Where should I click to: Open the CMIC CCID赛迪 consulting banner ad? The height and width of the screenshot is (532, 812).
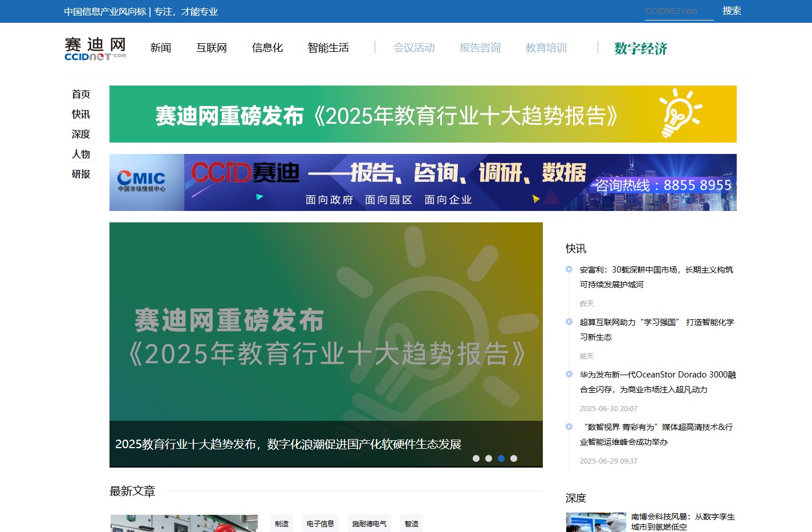click(x=423, y=182)
